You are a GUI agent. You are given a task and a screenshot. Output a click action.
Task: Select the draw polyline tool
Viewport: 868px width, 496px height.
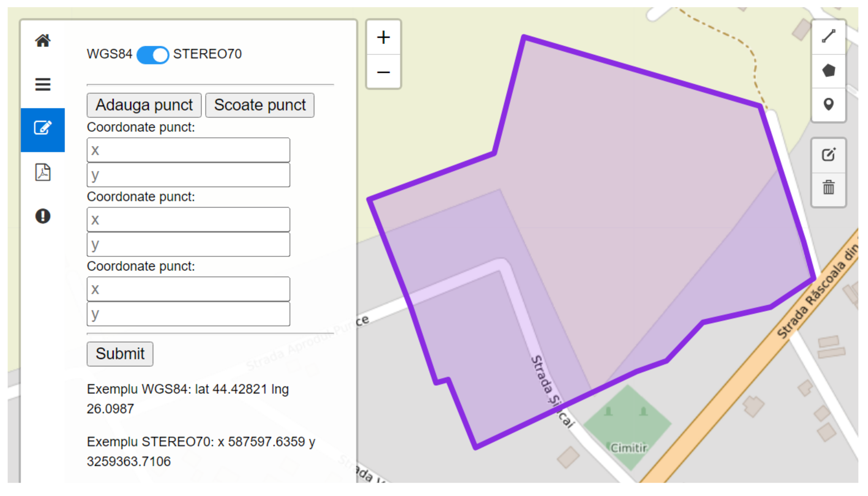pyautogui.click(x=829, y=37)
